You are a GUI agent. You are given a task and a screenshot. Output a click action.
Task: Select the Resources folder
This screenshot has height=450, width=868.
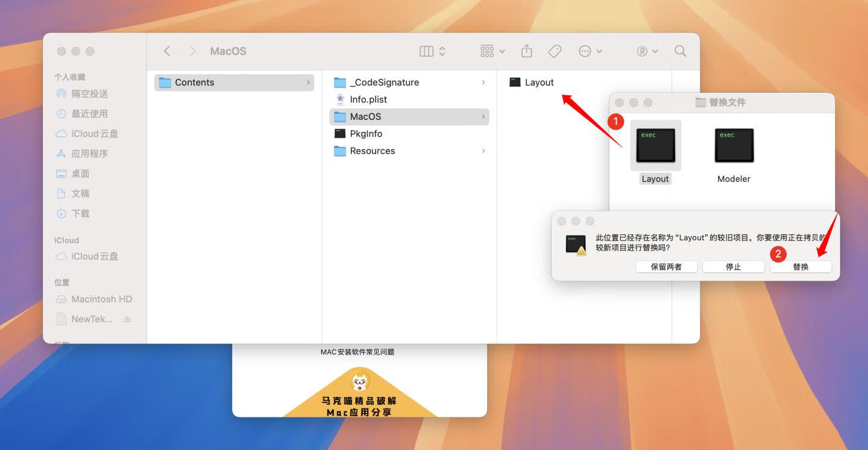[409, 151]
